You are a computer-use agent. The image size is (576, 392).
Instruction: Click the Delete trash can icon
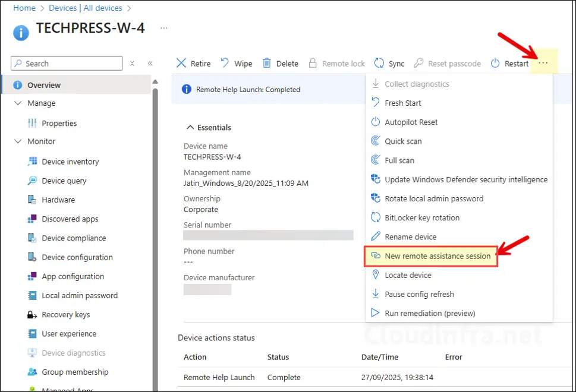(x=267, y=64)
